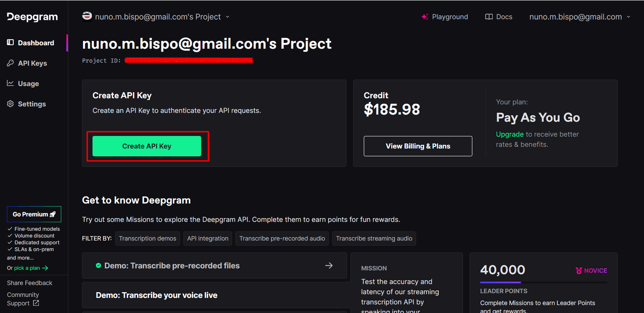Viewport: 644px width, 313px height.
Task: Click the Deepgram project avatar icon
Action: coord(87,16)
